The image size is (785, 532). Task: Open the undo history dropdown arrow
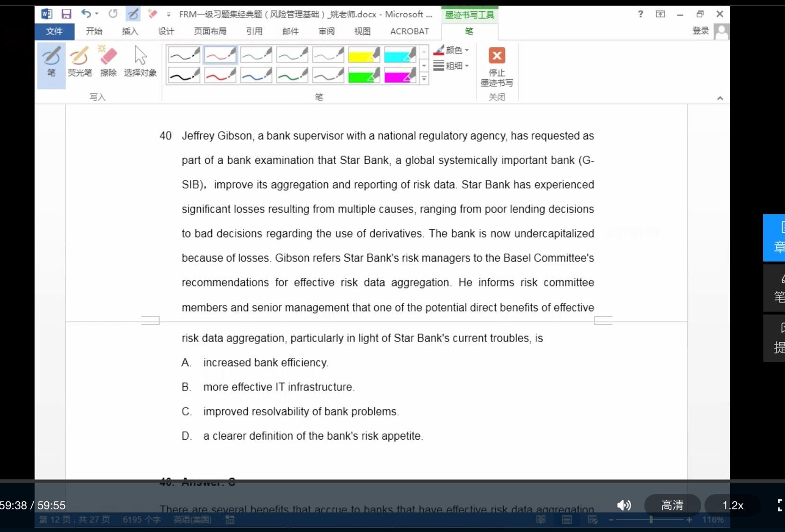pos(97,14)
